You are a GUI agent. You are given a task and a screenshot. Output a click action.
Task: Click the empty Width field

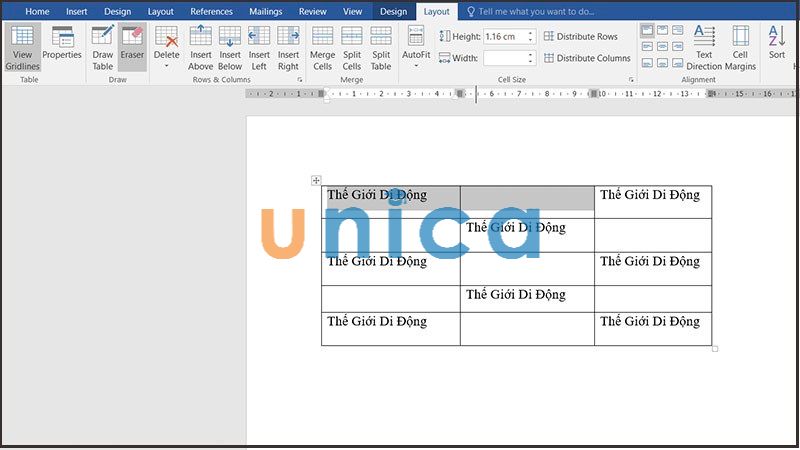pyautogui.click(x=505, y=58)
